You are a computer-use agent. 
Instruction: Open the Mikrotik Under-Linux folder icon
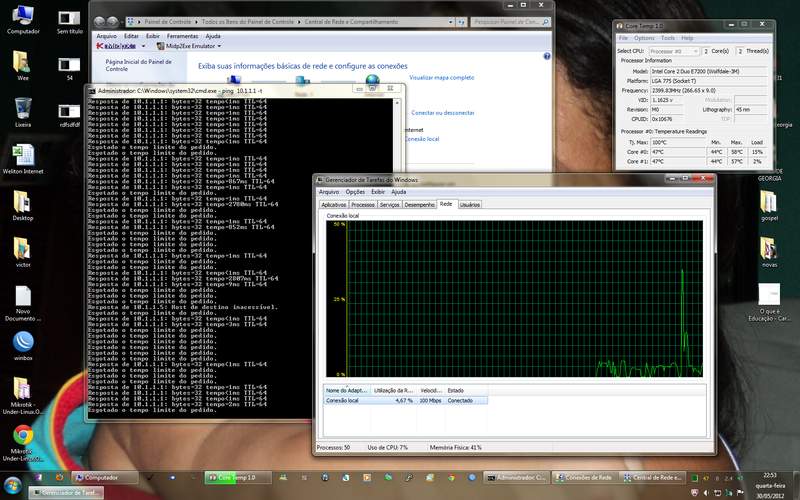pos(22,395)
